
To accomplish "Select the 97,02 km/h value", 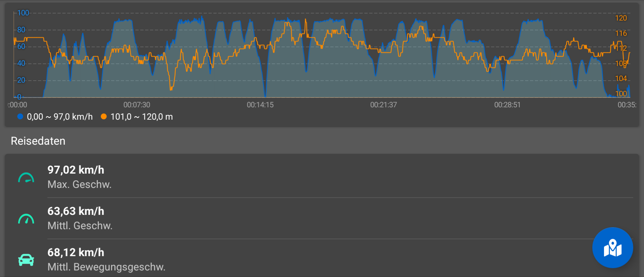I will (76, 170).
